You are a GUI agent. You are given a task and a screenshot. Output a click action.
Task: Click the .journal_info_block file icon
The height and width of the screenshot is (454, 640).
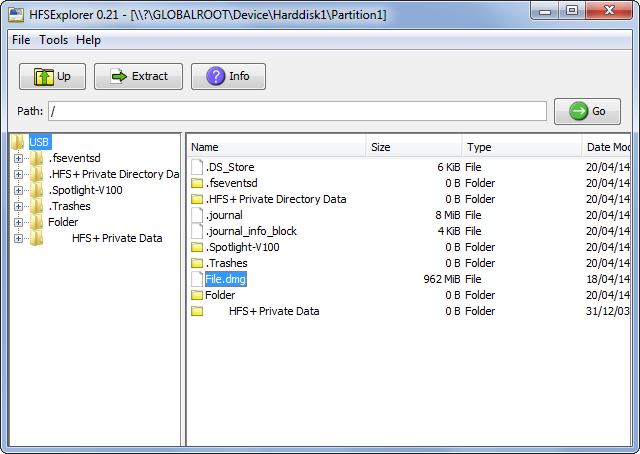coord(197,231)
